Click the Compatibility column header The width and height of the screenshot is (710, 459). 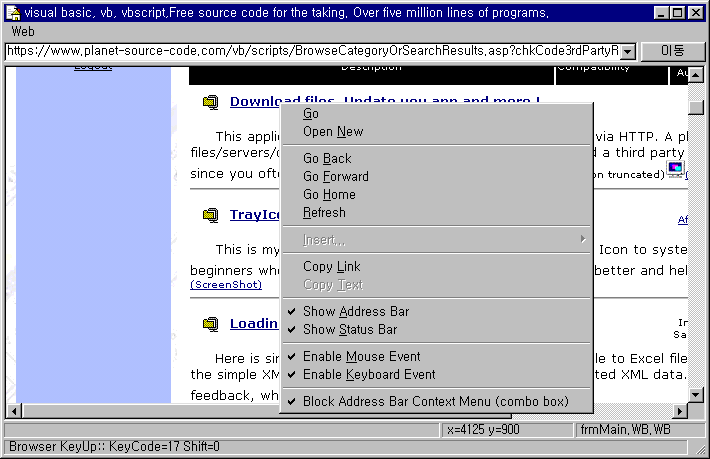pos(612,75)
